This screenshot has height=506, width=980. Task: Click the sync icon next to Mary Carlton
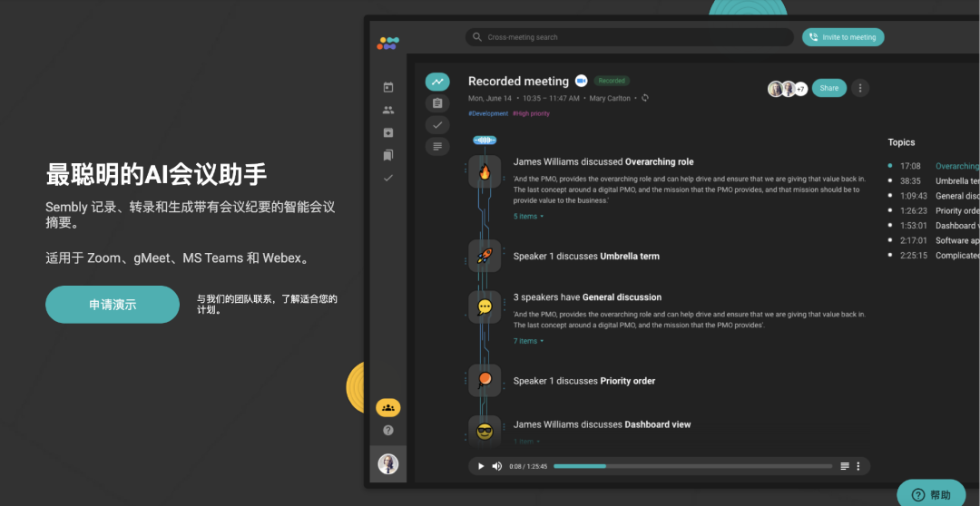coord(645,98)
